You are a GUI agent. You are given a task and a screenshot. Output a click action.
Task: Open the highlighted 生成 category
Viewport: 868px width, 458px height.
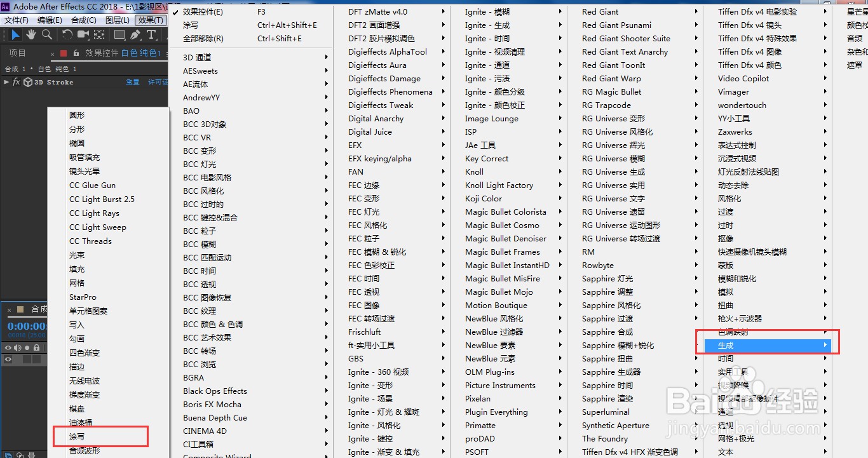coord(768,345)
